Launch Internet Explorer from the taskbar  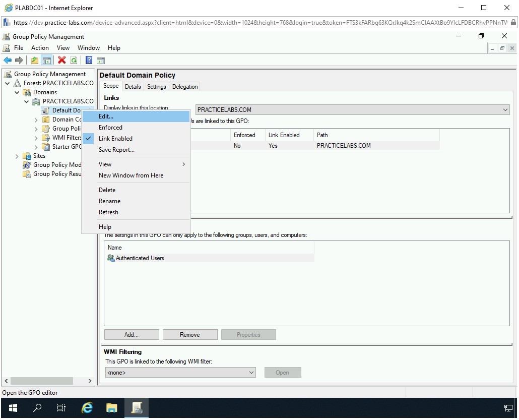[87, 408]
